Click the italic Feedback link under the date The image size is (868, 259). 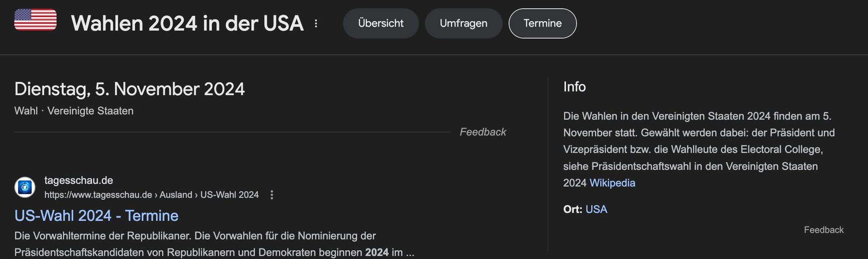[x=483, y=132]
